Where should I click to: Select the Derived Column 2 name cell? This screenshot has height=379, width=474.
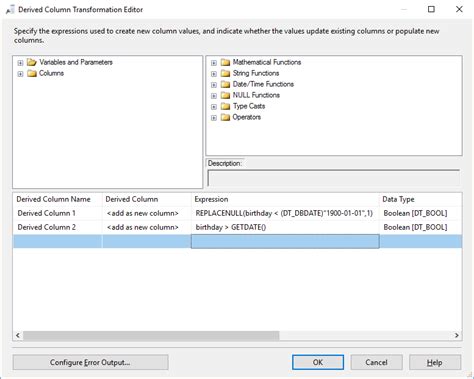(x=57, y=227)
